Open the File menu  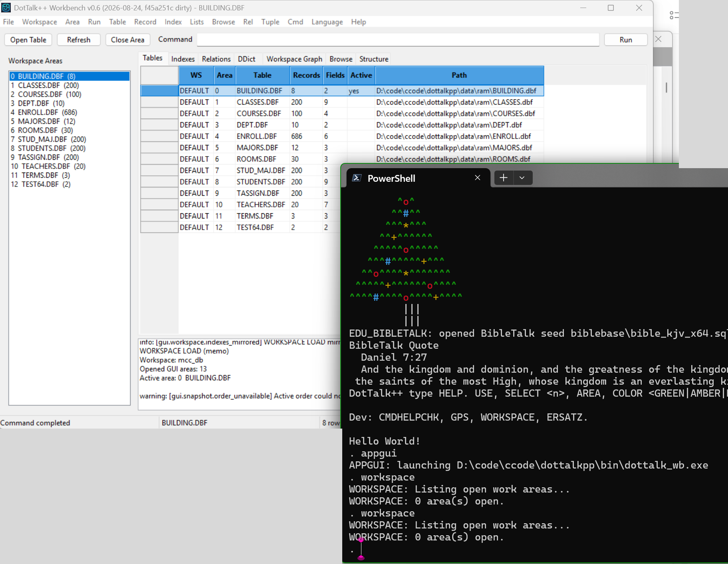coord(8,22)
